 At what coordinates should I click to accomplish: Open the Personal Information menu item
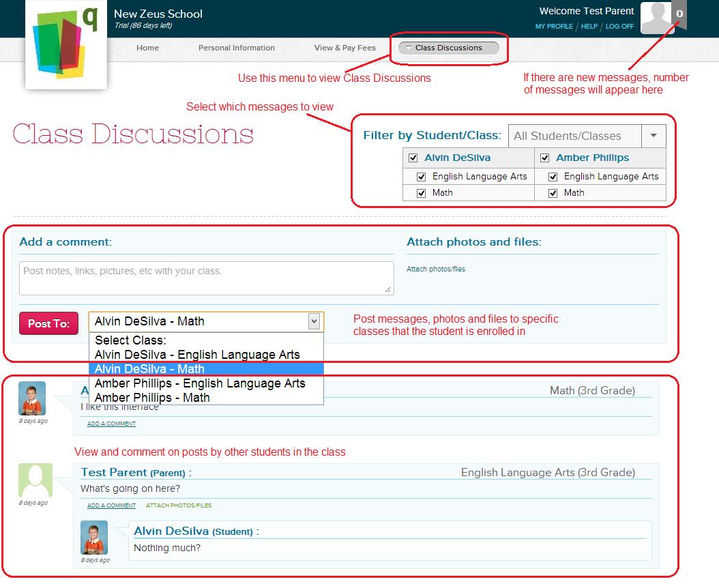point(236,48)
